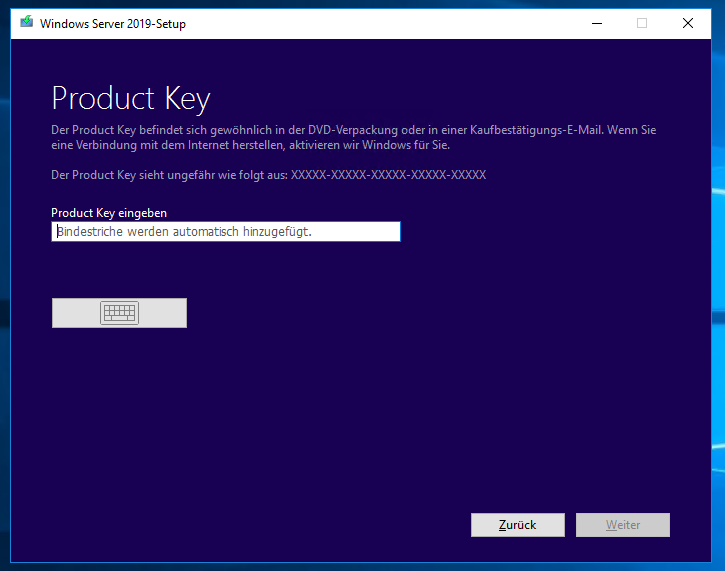725x571 pixels.
Task: Click the sentence starting 'Der Product Key befindet'
Action: point(354,137)
